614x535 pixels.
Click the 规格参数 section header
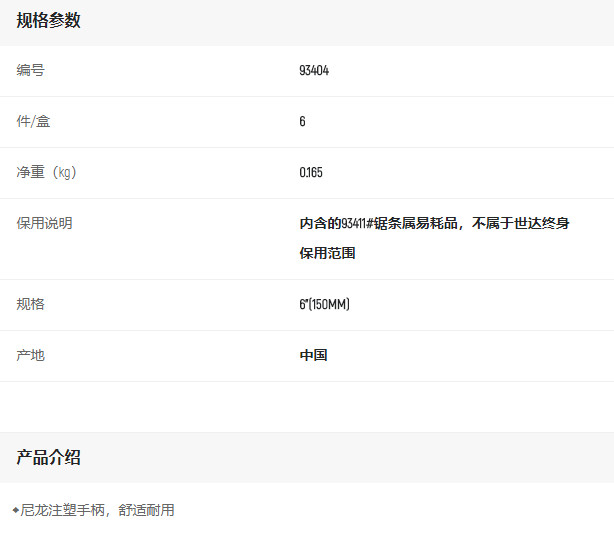[x=48, y=20]
